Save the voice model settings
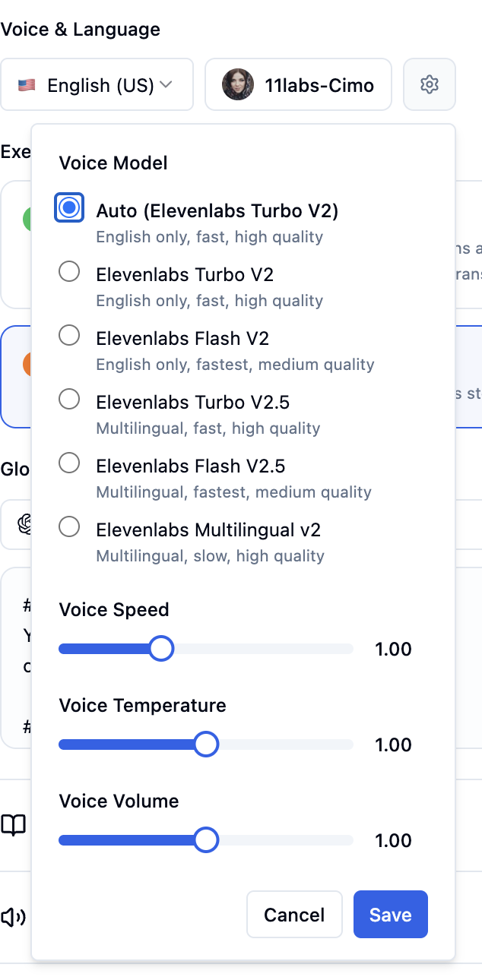This screenshot has height=980, width=482. tap(390, 914)
